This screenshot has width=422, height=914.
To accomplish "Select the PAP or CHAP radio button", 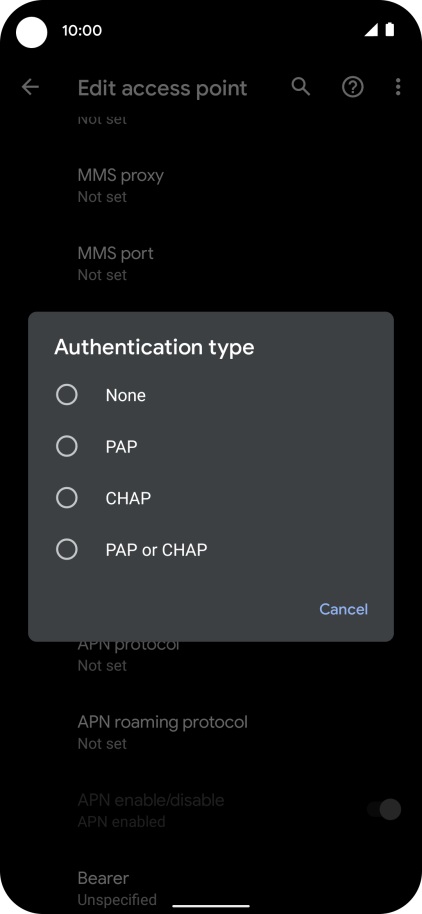I will (66, 549).
